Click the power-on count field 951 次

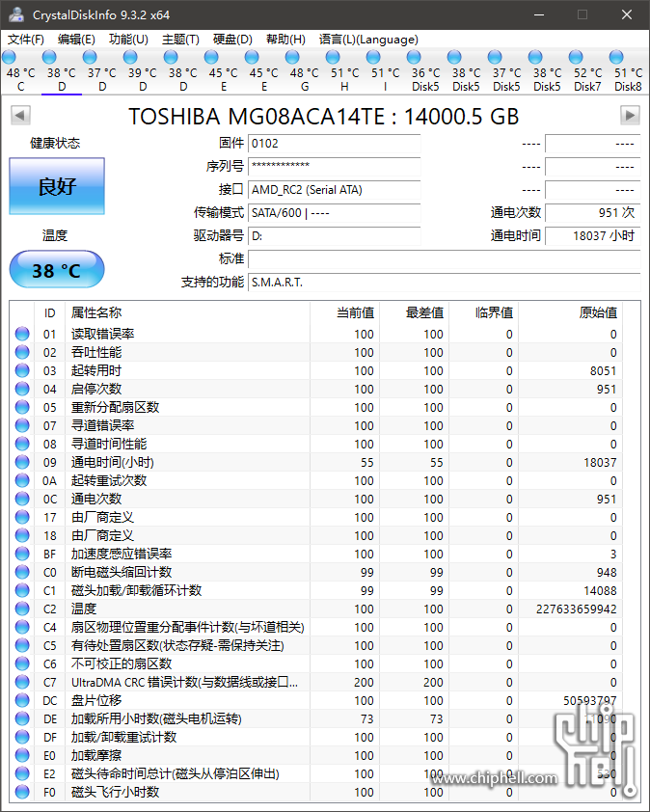point(593,213)
